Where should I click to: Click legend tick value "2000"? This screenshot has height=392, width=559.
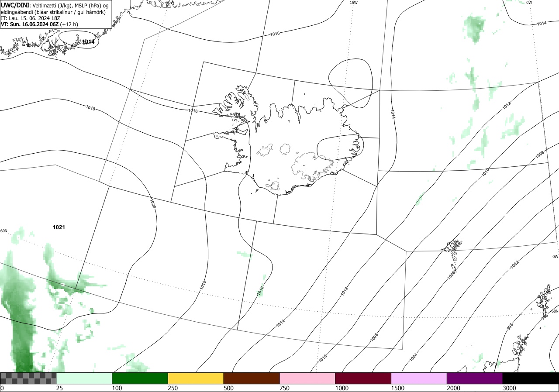(453, 388)
